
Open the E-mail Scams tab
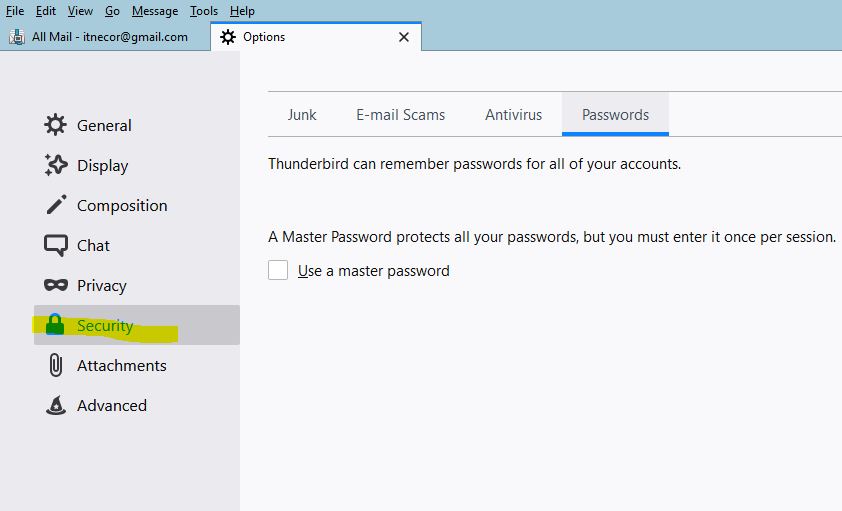[401, 114]
